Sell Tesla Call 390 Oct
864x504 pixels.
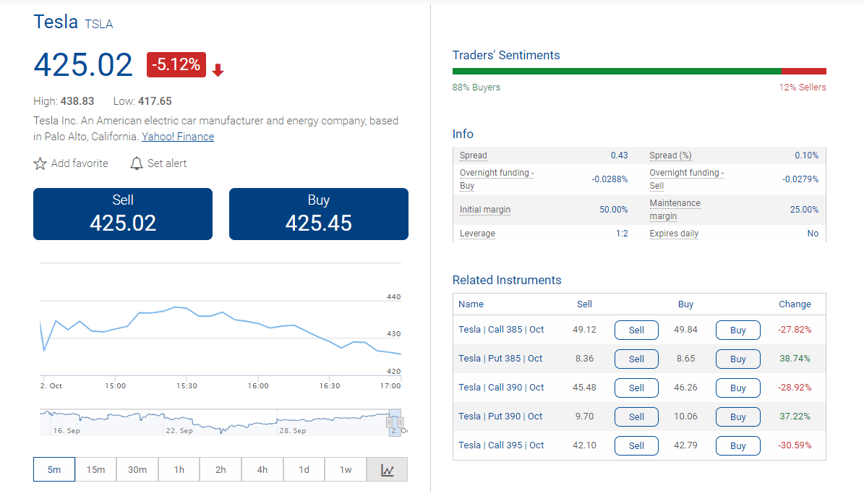[636, 388]
